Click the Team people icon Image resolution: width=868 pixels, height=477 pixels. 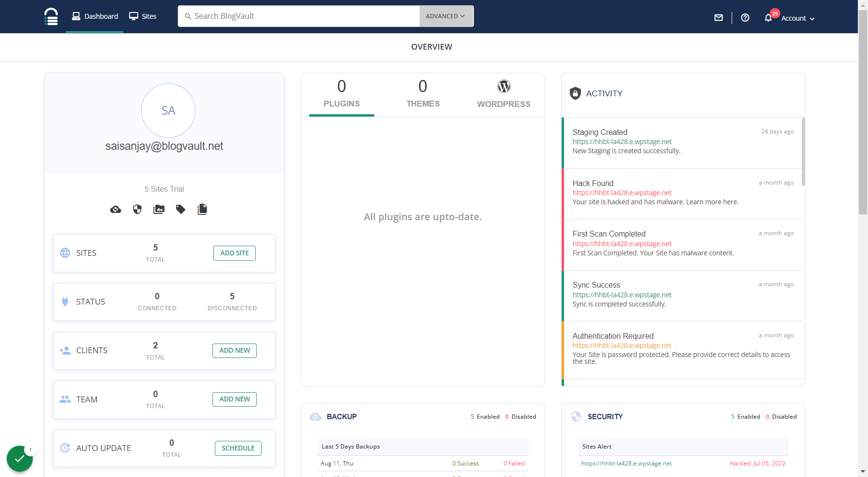pyautogui.click(x=65, y=399)
